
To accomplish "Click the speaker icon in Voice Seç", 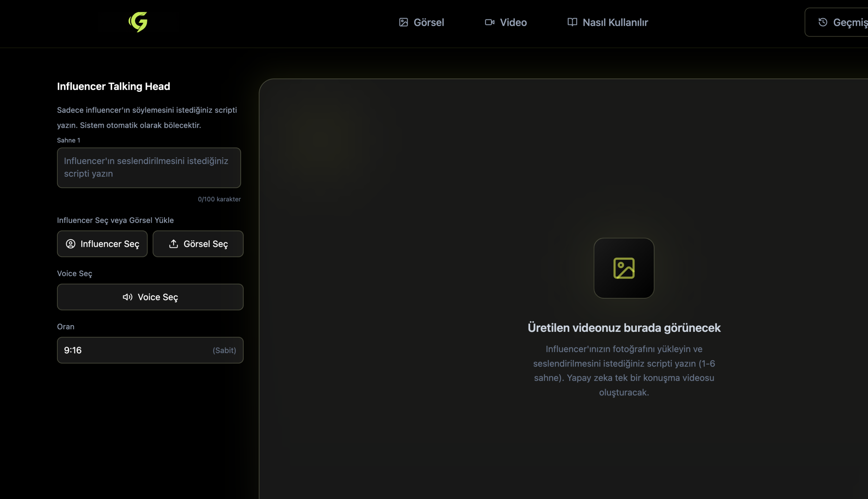I will click(x=127, y=297).
